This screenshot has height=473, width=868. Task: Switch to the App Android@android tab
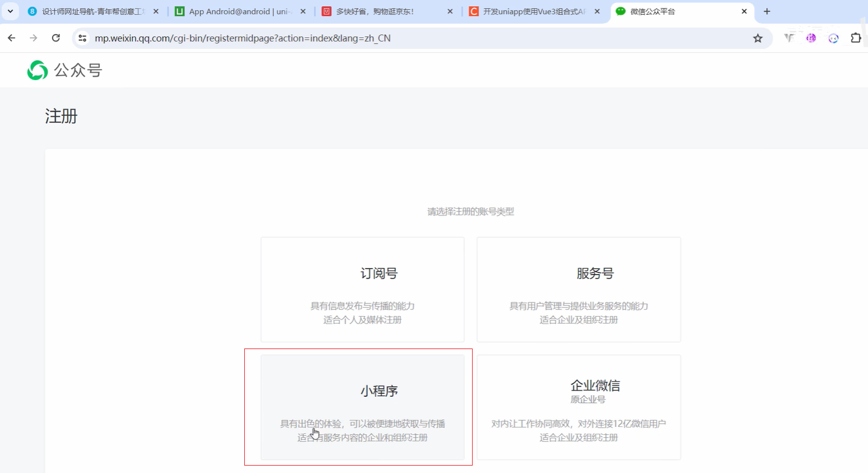tap(240, 11)
